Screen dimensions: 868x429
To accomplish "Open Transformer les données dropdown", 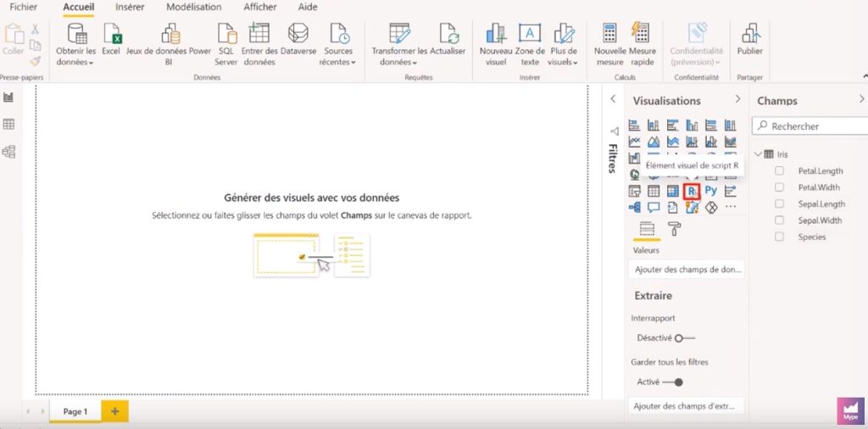I will click(399, 44).
